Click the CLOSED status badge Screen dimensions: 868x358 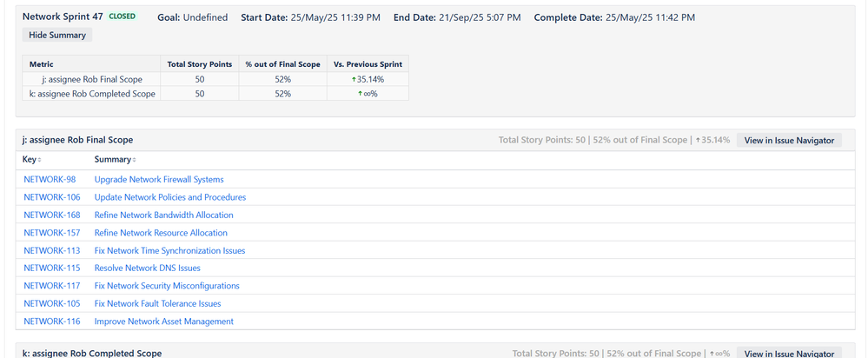[122, 17]
